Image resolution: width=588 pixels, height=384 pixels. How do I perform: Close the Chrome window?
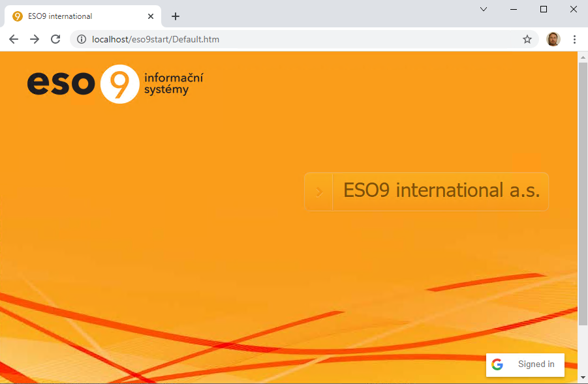[x=574, y=9]
